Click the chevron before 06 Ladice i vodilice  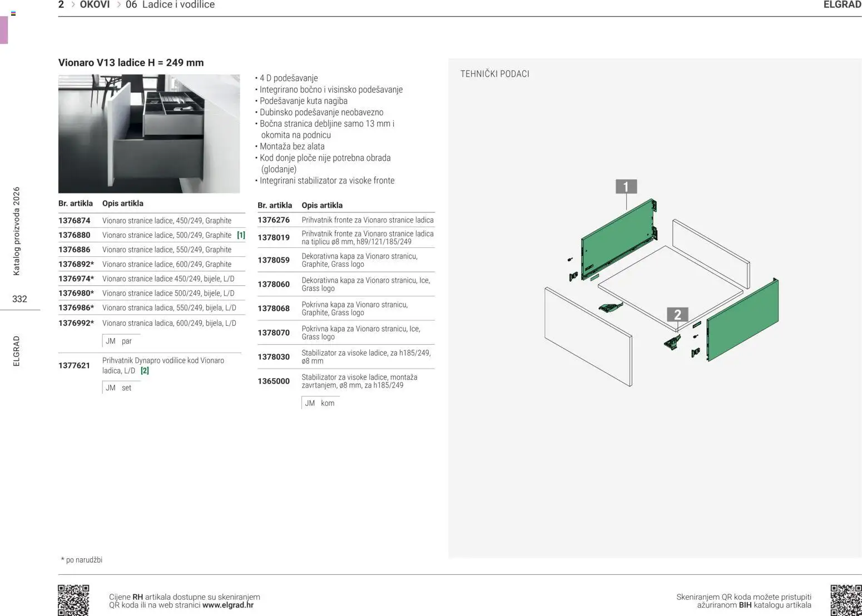pyautogui.click(x=118, y=5)
